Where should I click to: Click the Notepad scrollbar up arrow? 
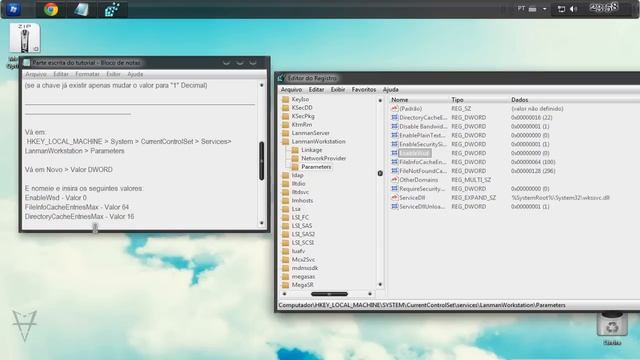point(262,85)
